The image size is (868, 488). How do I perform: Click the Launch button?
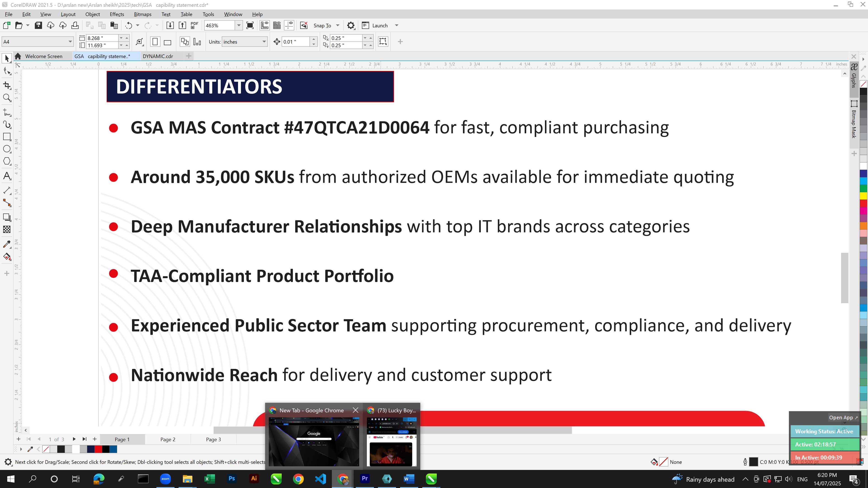(375, 26)
